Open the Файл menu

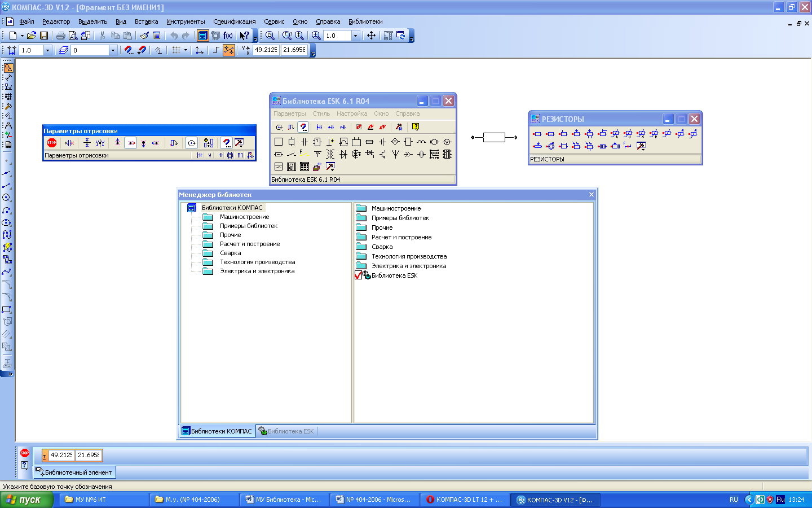pyautogui.click(x=27, y=21)
